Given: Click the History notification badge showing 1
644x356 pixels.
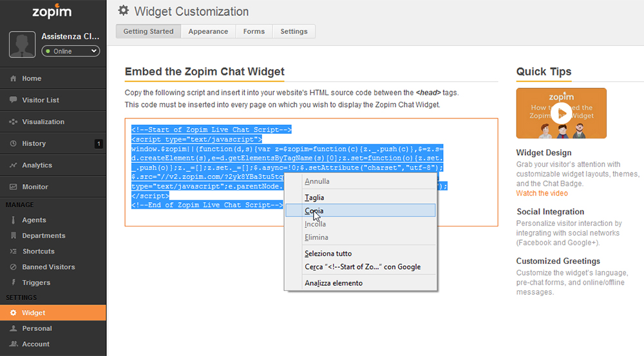Looking at the screenshot, I should point(99,144).
